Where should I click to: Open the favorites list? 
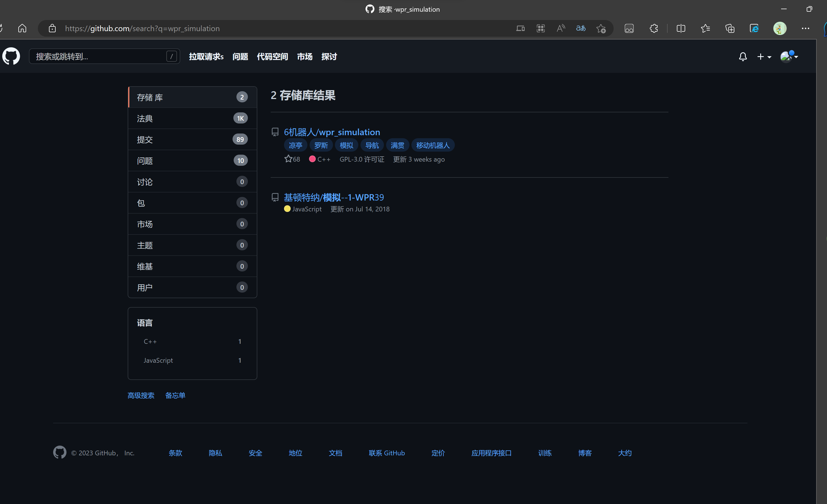pos(705,28)
